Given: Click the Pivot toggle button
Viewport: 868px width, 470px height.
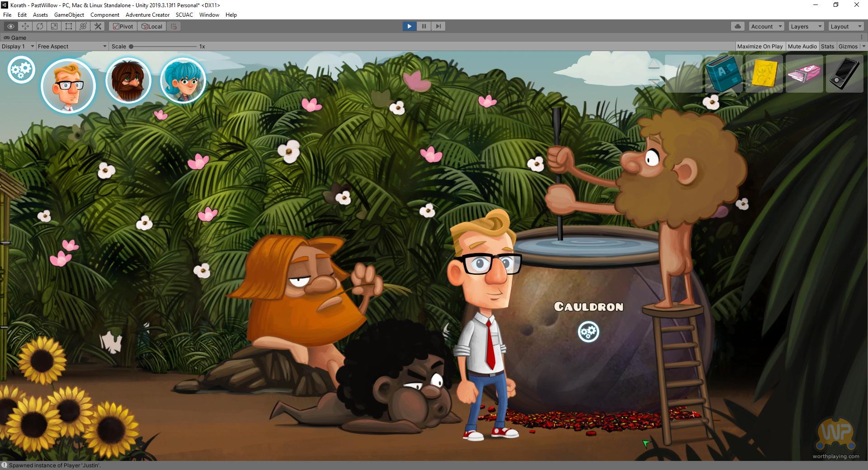Looking at the screenshot, I should (123, 26).
